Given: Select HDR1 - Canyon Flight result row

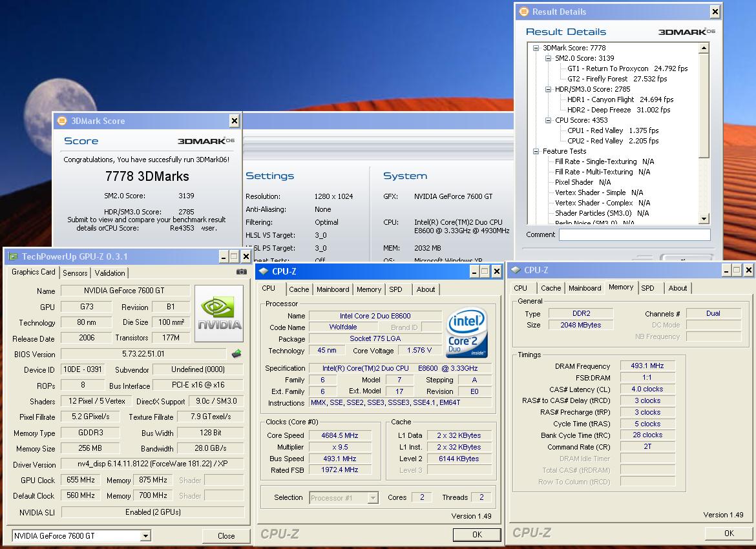Looking at the screenshot, I should [x=620, y=99].
